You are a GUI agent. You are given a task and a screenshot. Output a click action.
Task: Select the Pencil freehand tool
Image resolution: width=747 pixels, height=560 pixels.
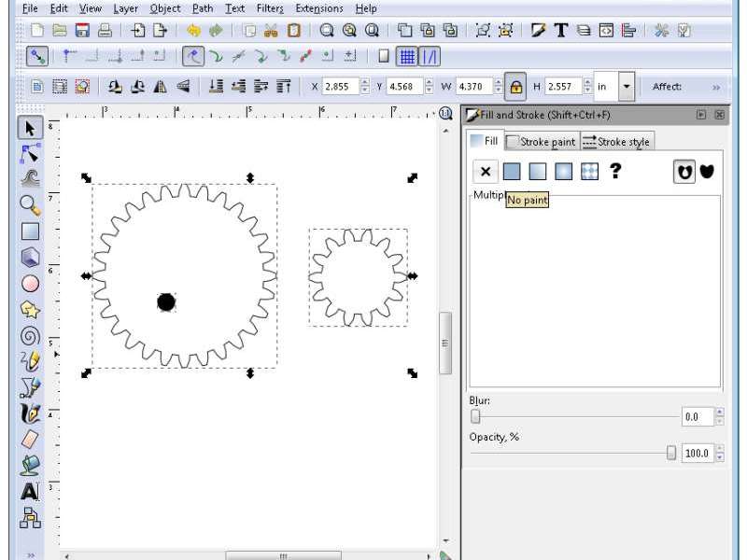pos(30,361)
